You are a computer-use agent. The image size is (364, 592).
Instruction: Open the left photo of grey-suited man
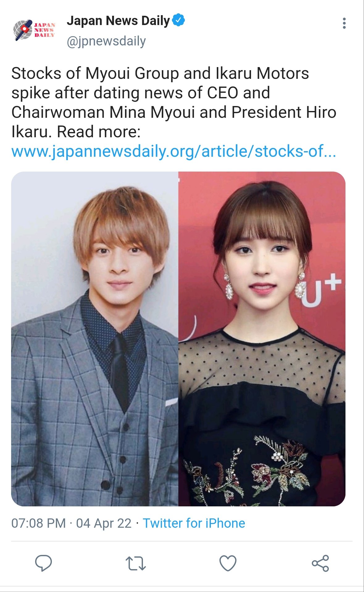point(95,339)
